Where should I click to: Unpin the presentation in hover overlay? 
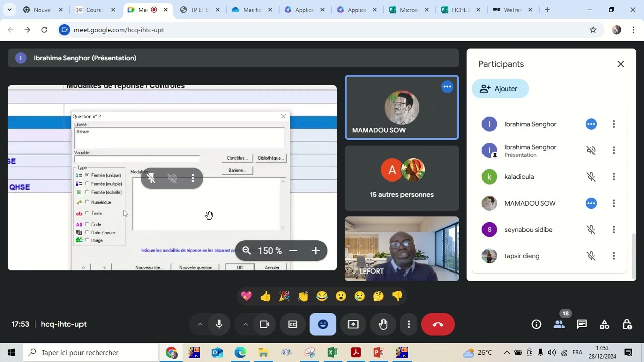pyautogui.click(x=151, y=178)
